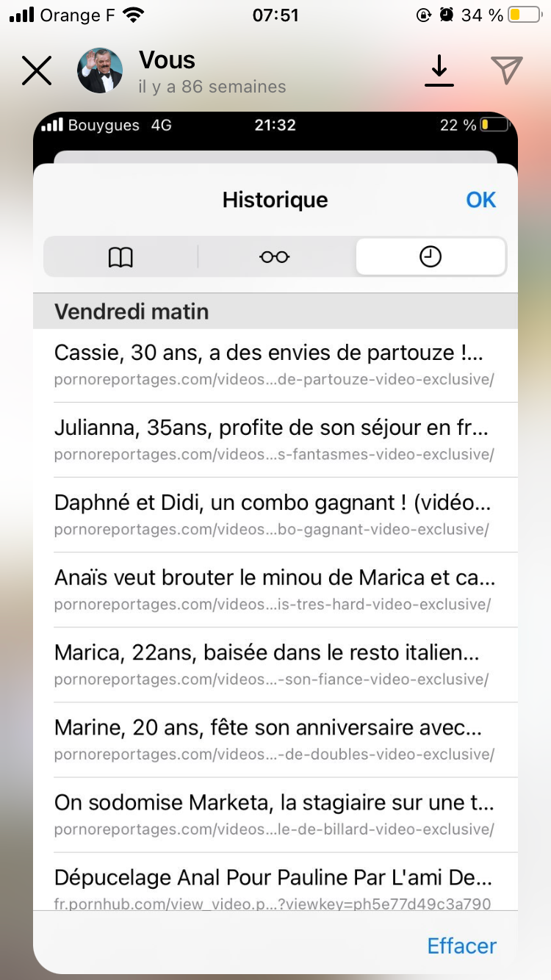Open the "Marine, 20 ans" history entry
This screenshot has height=980, width=551.
[275, 740]
